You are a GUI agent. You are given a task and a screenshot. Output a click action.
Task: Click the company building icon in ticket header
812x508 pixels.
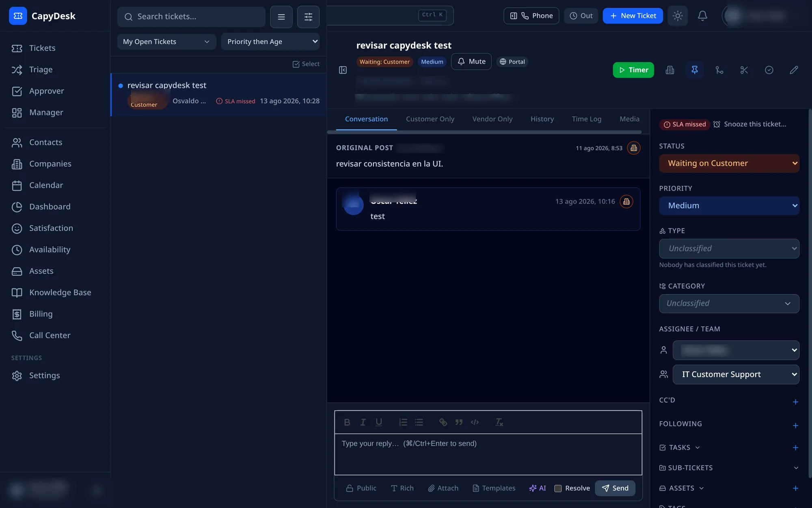[670, 70]
